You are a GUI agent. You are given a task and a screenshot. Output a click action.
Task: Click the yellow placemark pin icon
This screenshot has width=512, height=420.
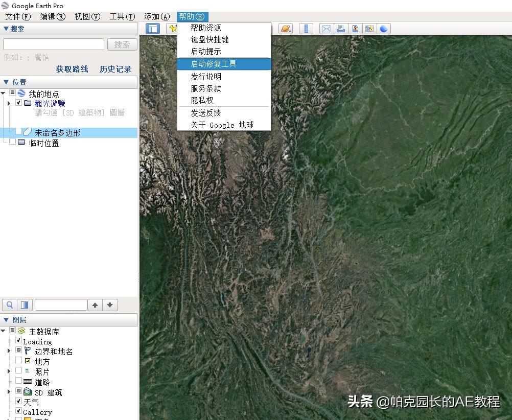click(174, 29)
